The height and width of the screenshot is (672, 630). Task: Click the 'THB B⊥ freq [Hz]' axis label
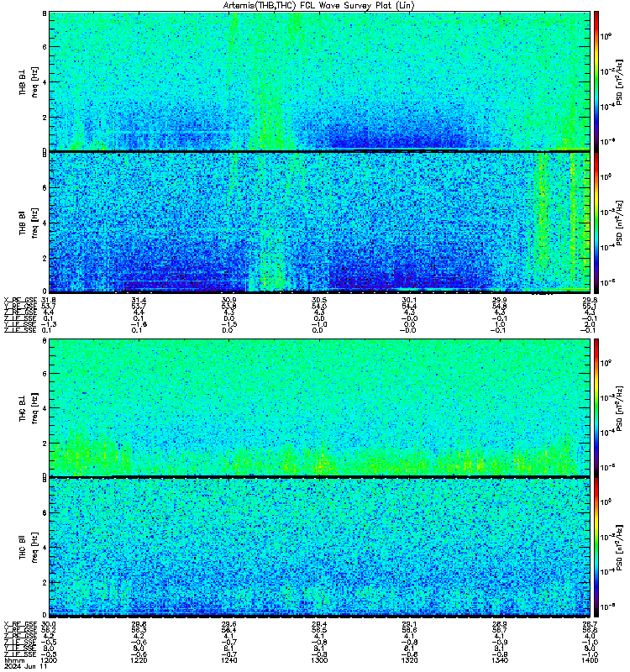(29, 81)
